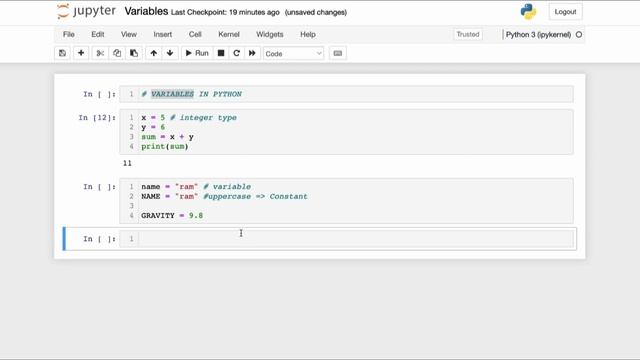Click the Save and Checkpoint icon
This screenshot has height=360, width=640.
[x=62, y=53]
